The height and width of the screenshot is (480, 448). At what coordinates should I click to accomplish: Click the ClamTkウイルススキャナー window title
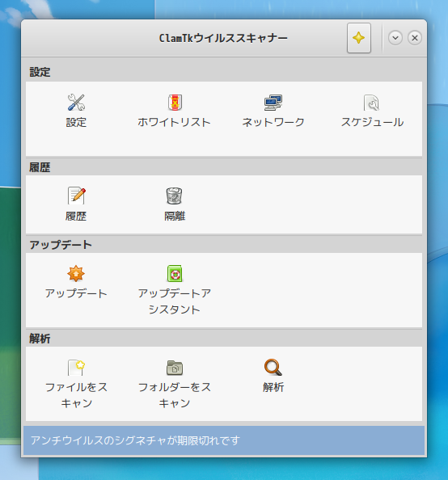click(x=223, y=38)
